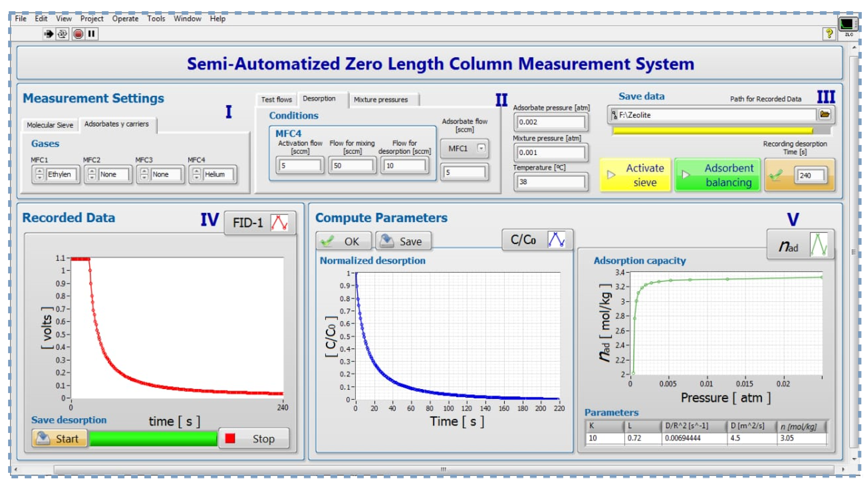Change the MFC1 Ethylen gas selector arrows
Screen dimensions: 868x488
39,174
